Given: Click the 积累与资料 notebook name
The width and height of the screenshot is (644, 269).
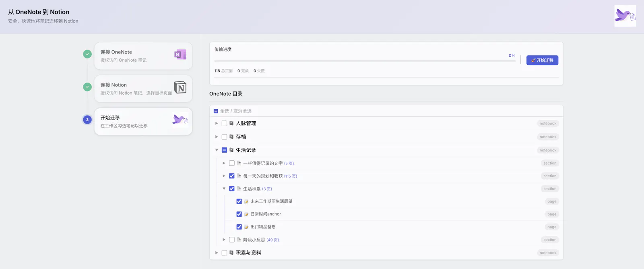Looking at the screenshot, I should click(248, 252).
